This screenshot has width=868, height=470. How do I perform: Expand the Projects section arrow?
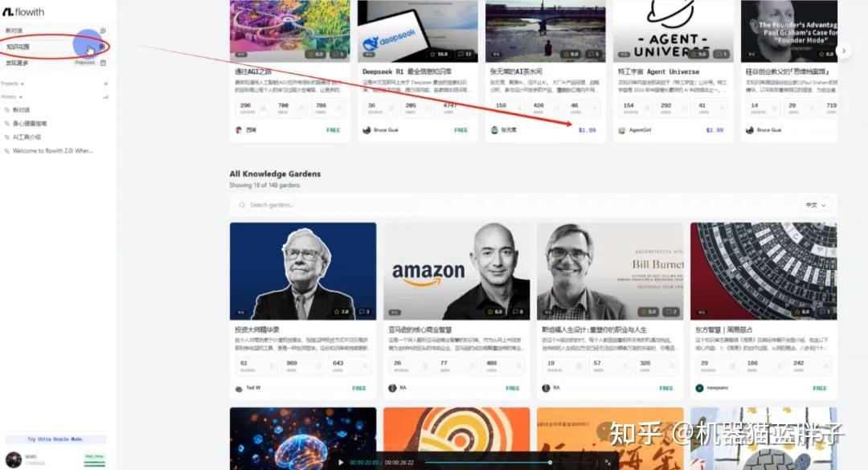click(23, 84)
